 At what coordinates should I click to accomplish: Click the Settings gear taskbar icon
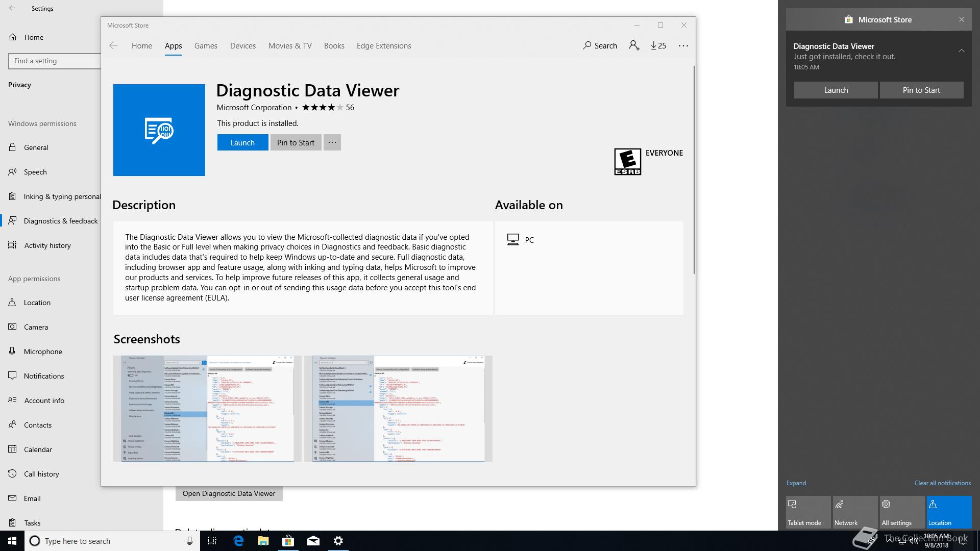coord(338,541)
